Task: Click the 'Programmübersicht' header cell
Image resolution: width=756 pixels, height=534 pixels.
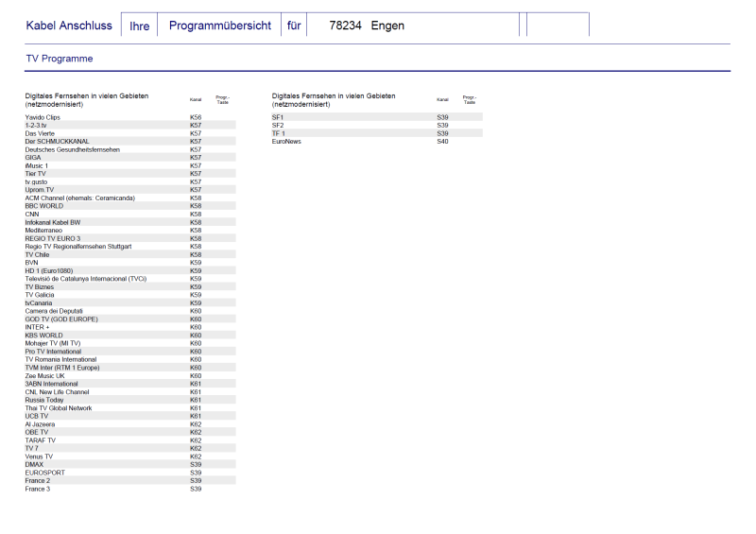Action: pos(220,26)
